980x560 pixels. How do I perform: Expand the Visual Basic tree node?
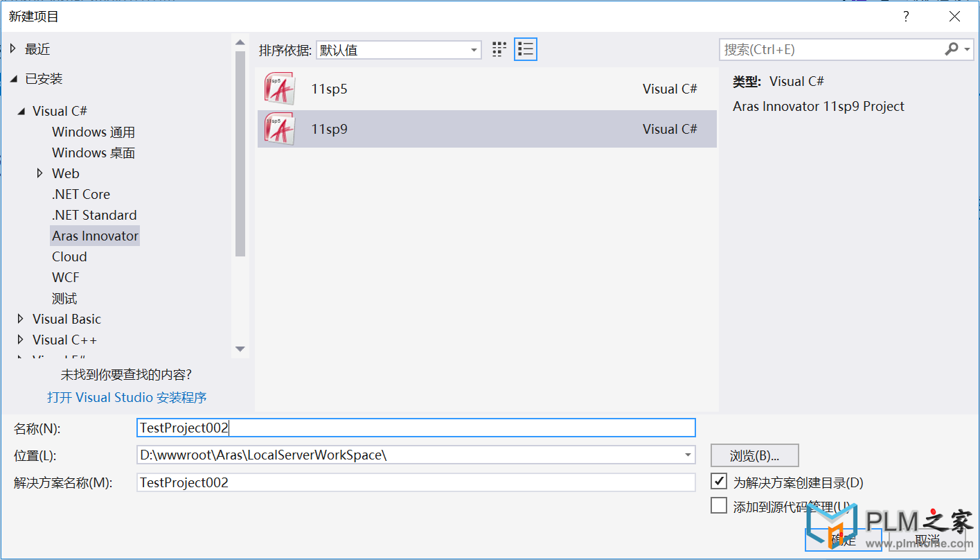click(x=21, y=319)
